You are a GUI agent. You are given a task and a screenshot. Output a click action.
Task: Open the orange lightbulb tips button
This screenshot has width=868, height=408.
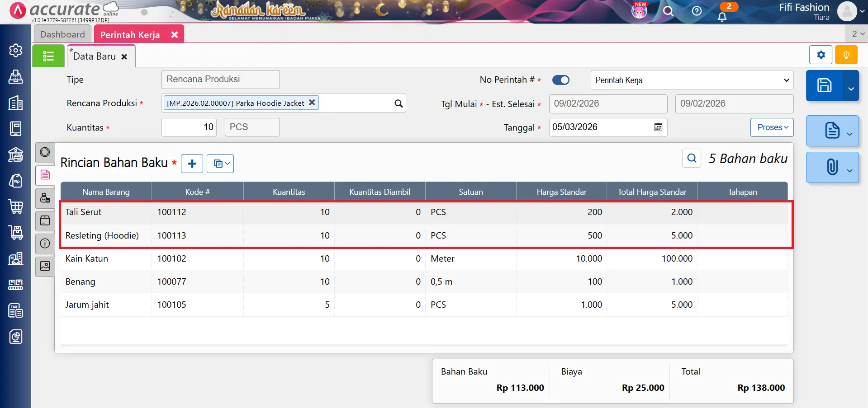[846, 55]
